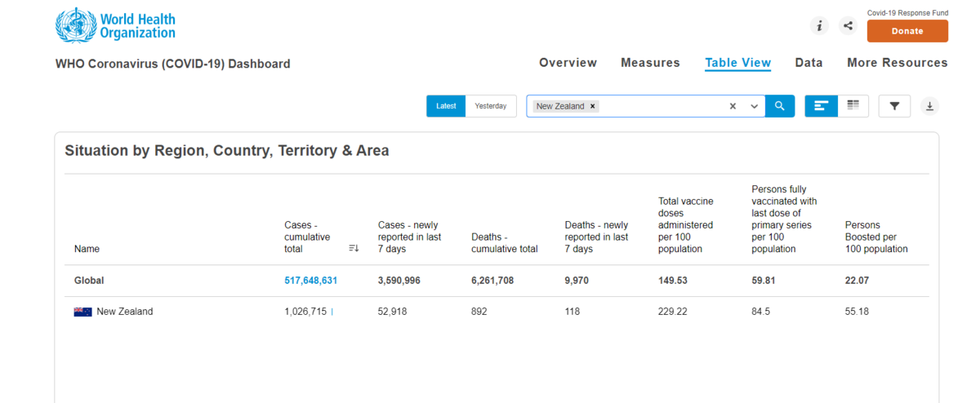Open the Overview tab

pyautogui.click(x=568, y=63)
